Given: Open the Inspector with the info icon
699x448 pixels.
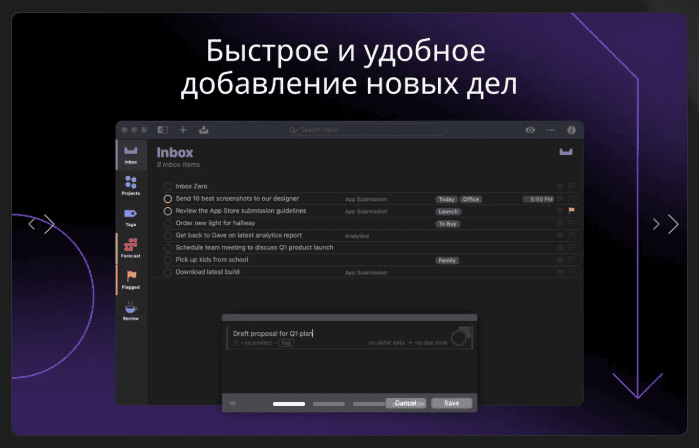Looking at the screenshot, I should click(571, 130).
